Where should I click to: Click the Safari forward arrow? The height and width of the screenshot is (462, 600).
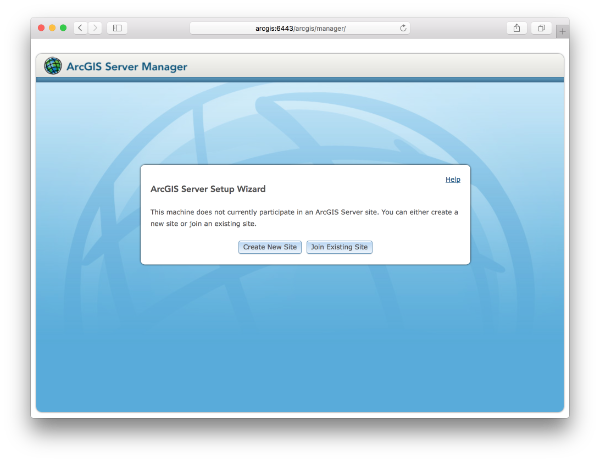point(95,28)
